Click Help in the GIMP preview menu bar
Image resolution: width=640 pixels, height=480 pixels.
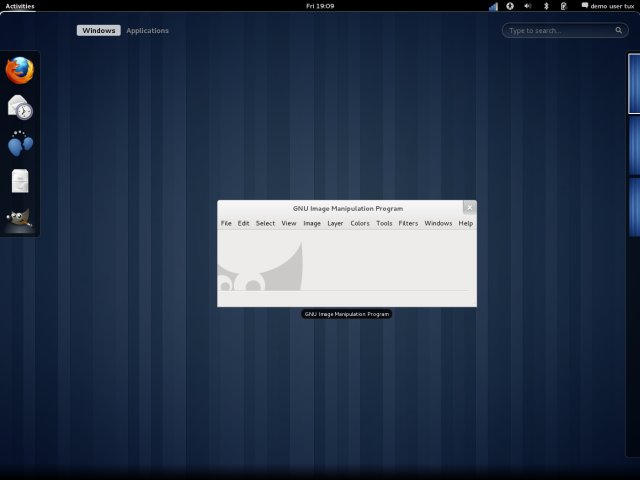coord(466,223)
